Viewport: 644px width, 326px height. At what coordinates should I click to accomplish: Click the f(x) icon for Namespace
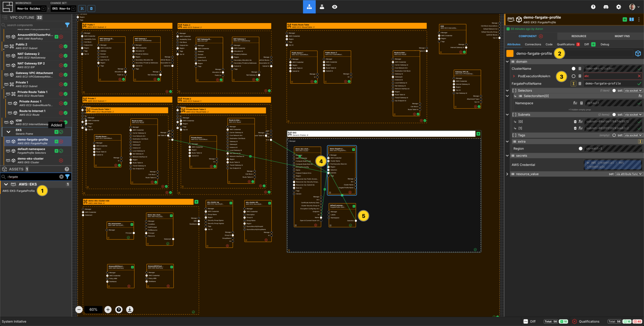pos(575,103)
